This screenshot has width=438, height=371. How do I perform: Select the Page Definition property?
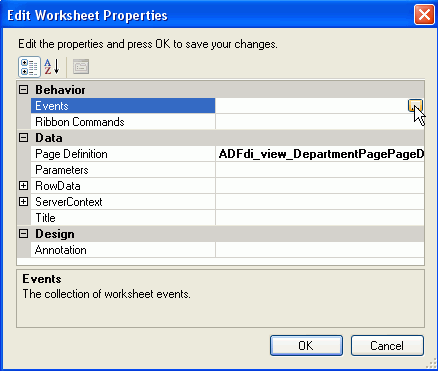click(123, 154)
